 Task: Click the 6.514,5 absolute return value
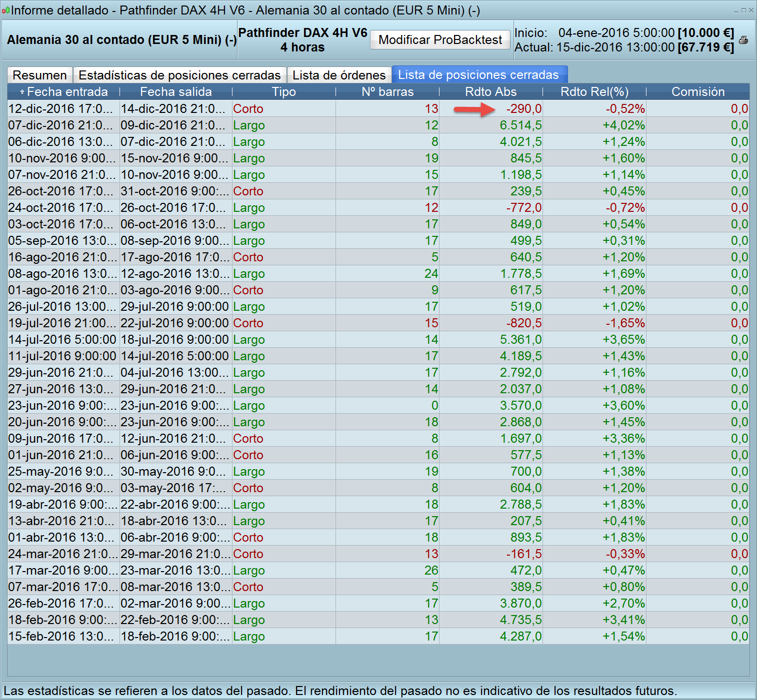click(521, 125)
